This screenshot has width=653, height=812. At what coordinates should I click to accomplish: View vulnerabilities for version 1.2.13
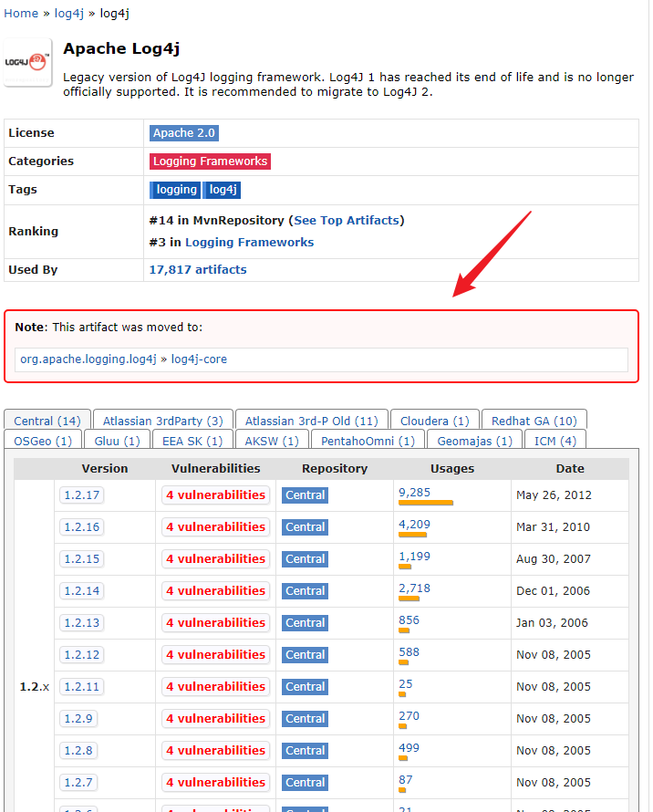[215, 623]
